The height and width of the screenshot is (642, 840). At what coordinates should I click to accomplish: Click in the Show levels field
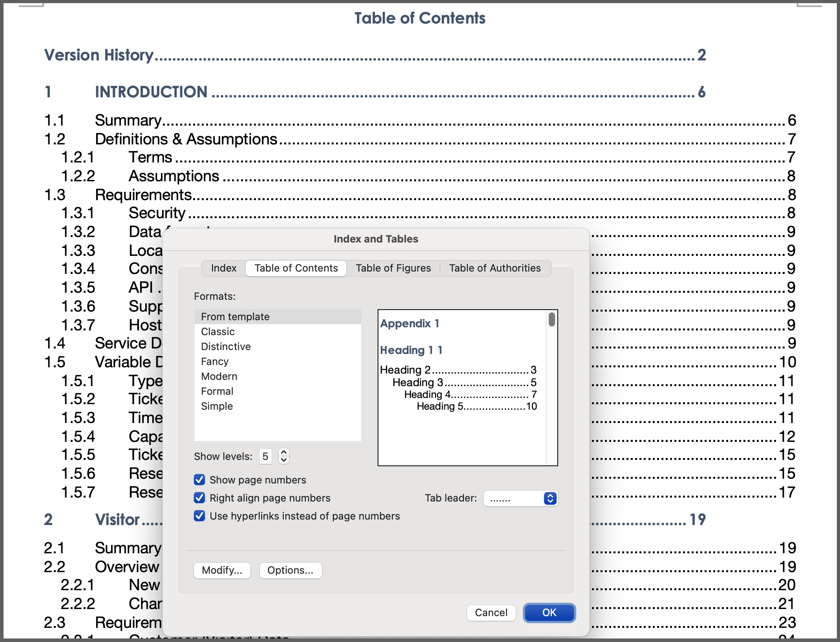click(x=265, y=456)
